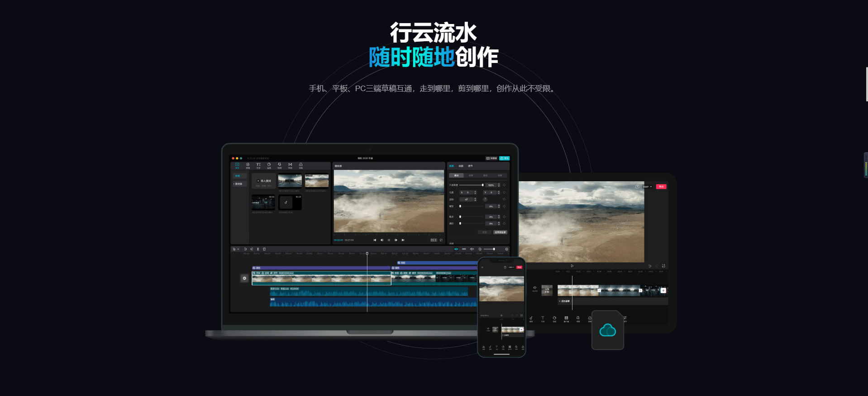
Task: Click the tablet's text tool icon
Action: (543, 319)
